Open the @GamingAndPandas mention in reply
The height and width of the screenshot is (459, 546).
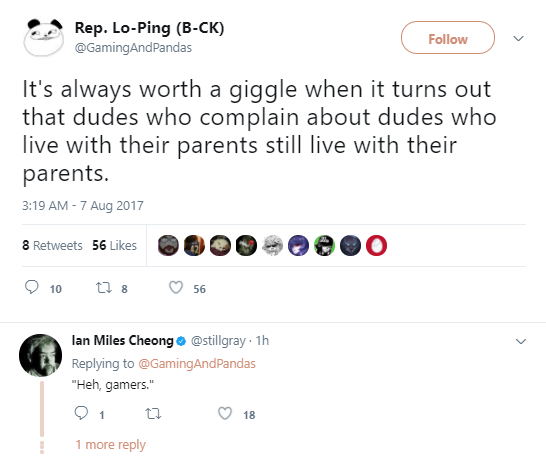(x=197, y=364)
